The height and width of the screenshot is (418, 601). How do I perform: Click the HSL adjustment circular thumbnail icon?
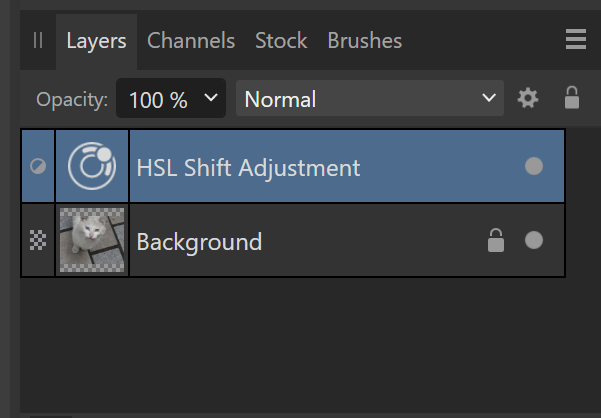(x=92, y=166)
